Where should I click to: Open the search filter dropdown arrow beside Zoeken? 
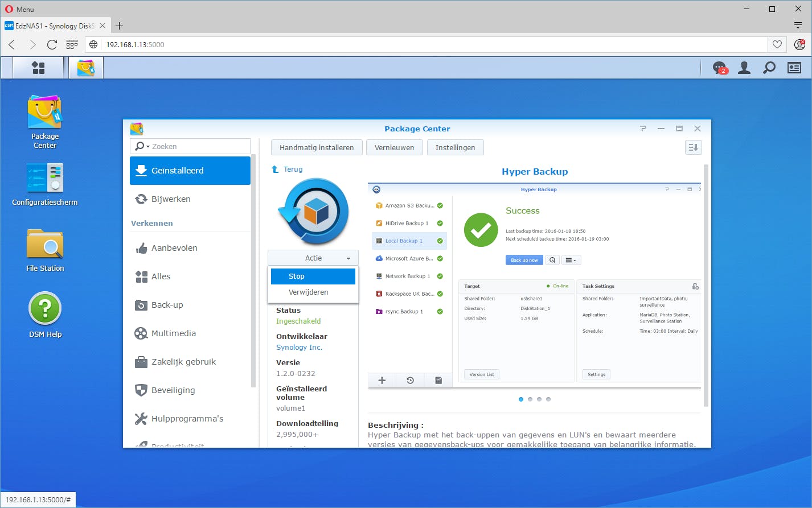click(x=148, y=147)
